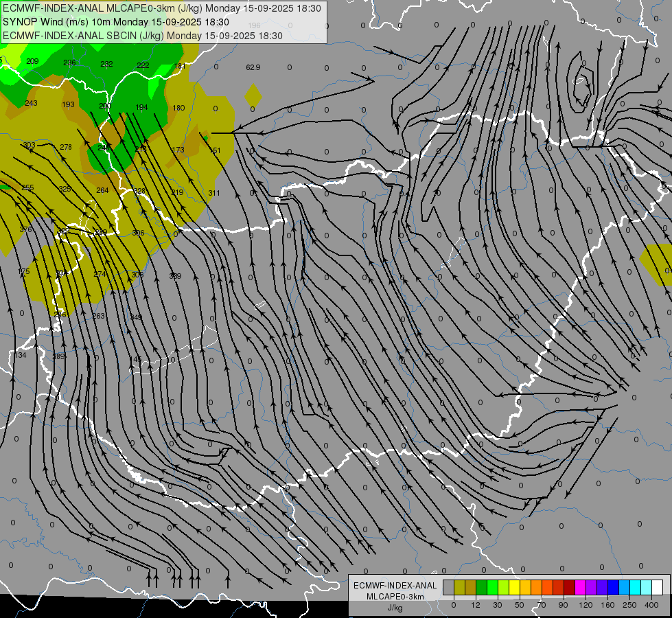Click the legend label 70
The width and height of the screenshot is (672, 618).
[542, 605]
